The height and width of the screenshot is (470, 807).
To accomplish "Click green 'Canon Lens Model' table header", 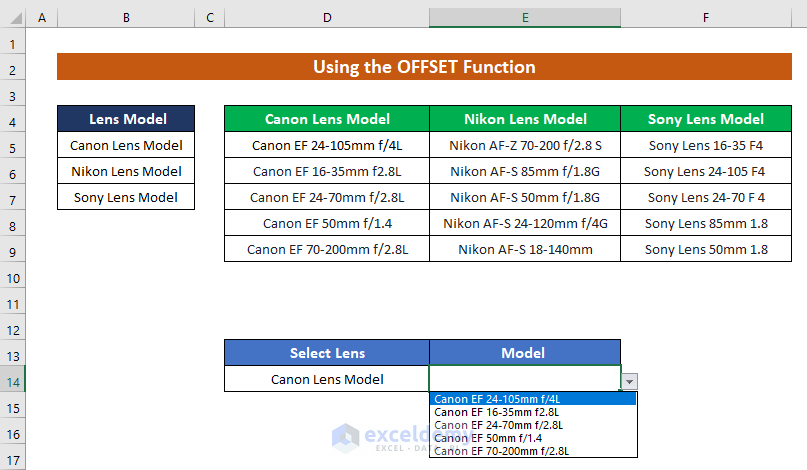I will pos(327,119).
